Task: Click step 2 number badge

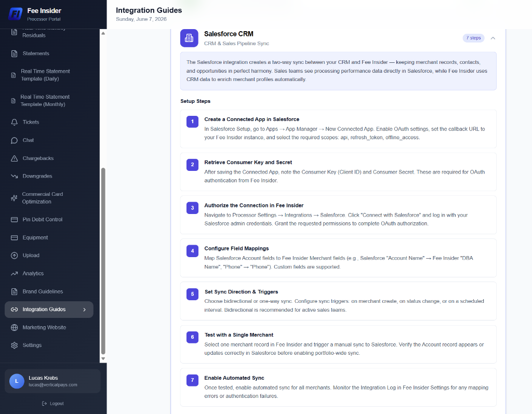Action: click(x=192, y=165)
